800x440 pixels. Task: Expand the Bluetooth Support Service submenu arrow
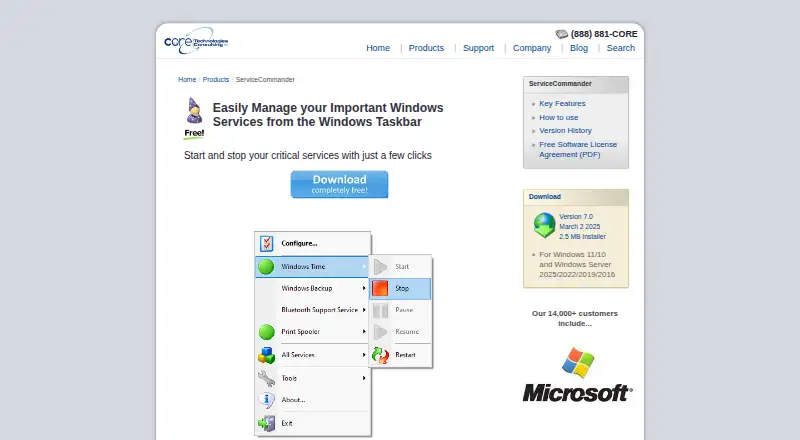click(x=364, y=310)
